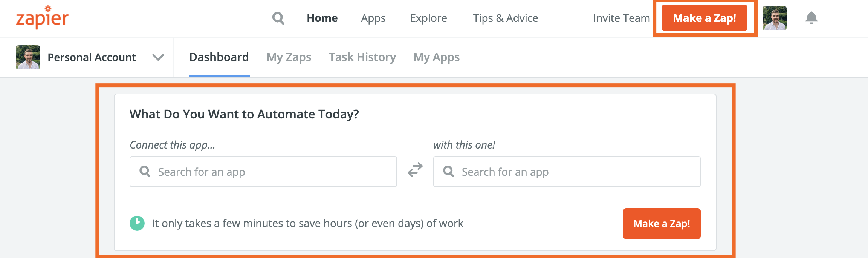Open search via the magnifier icon
This screenshot has height=258, width=868.
(278, 18)
